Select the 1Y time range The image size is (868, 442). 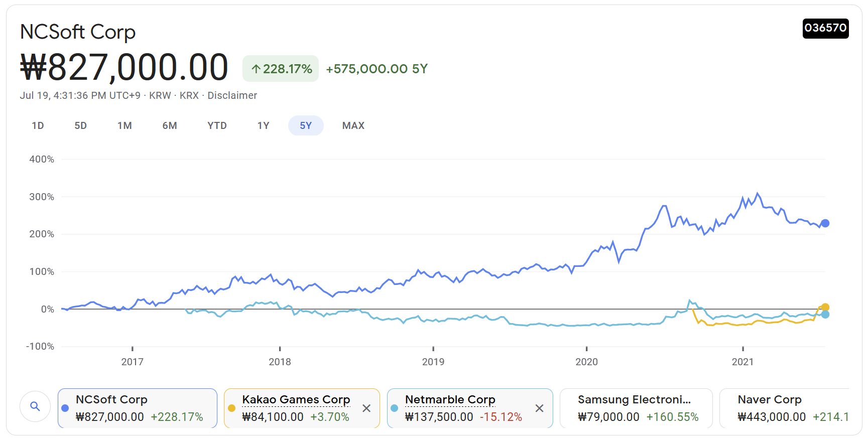pos(263,125)
